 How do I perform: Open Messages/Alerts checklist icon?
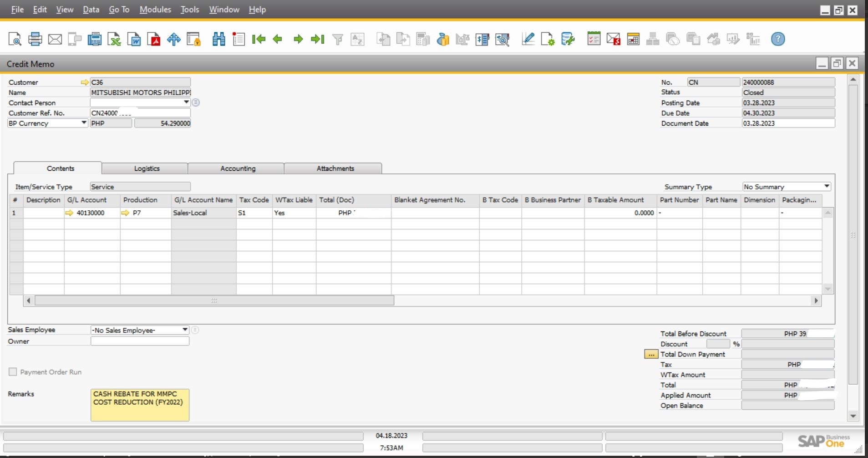click(594, 39)
